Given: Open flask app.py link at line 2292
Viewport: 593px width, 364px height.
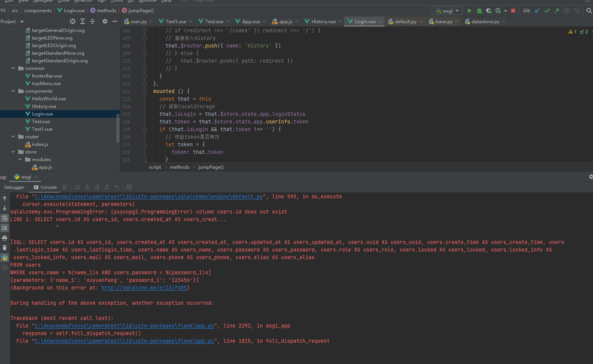Looking at the screenshot, I should [x=124, y=326].
